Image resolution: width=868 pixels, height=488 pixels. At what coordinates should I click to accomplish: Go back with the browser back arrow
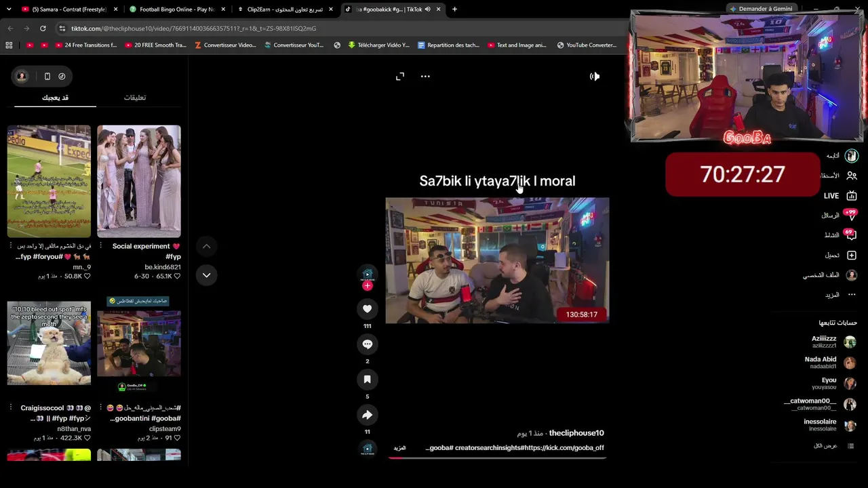tap(10, 28)
